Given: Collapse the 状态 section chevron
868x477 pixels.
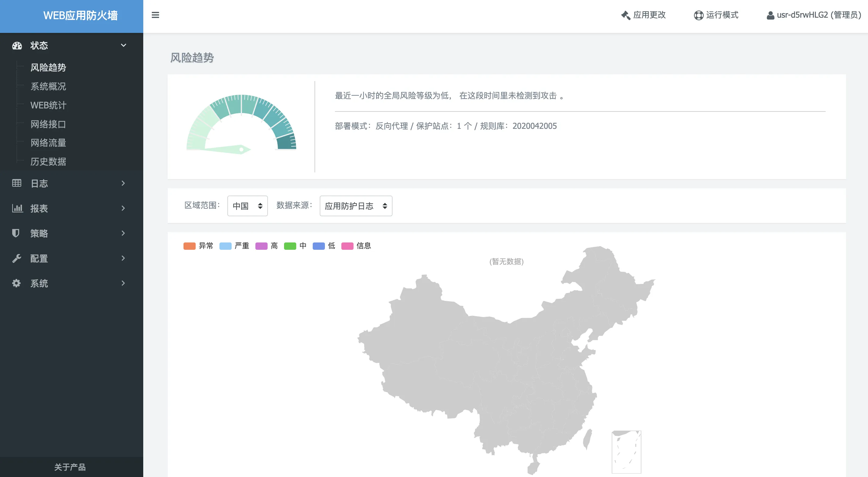Looking at the screenshot, I should tap(123, 45).
